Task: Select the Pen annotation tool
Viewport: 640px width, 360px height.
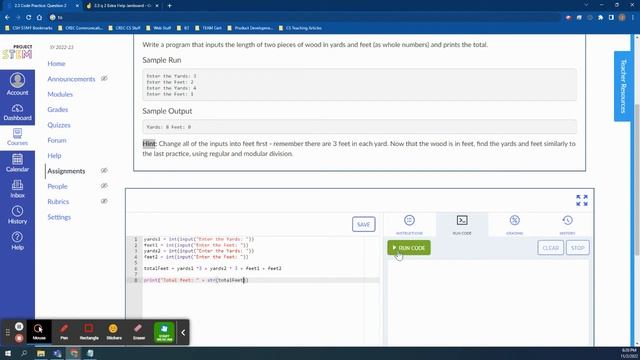Action: tap(64, 331)
